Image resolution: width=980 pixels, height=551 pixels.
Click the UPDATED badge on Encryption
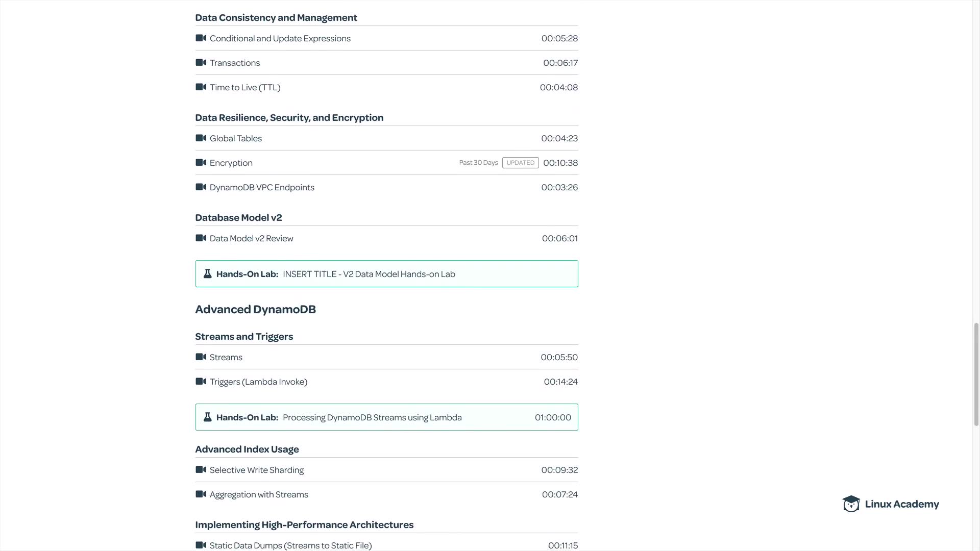pos(520,163)
